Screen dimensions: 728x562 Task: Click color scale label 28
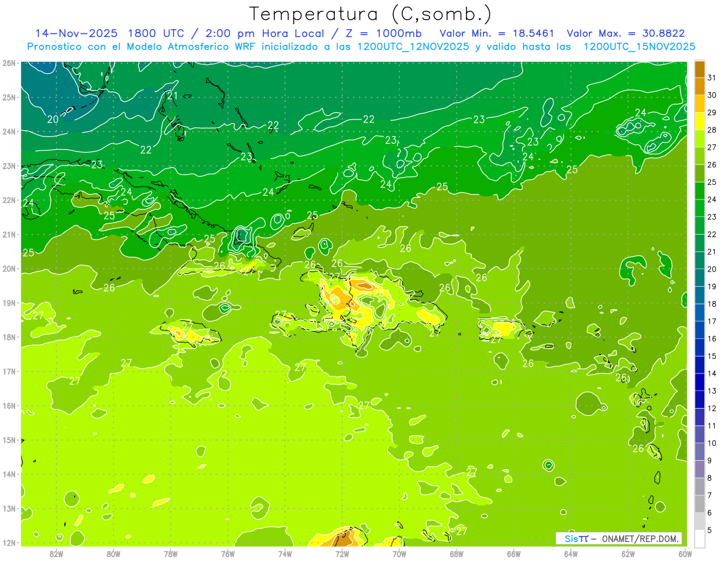point(712,130)
